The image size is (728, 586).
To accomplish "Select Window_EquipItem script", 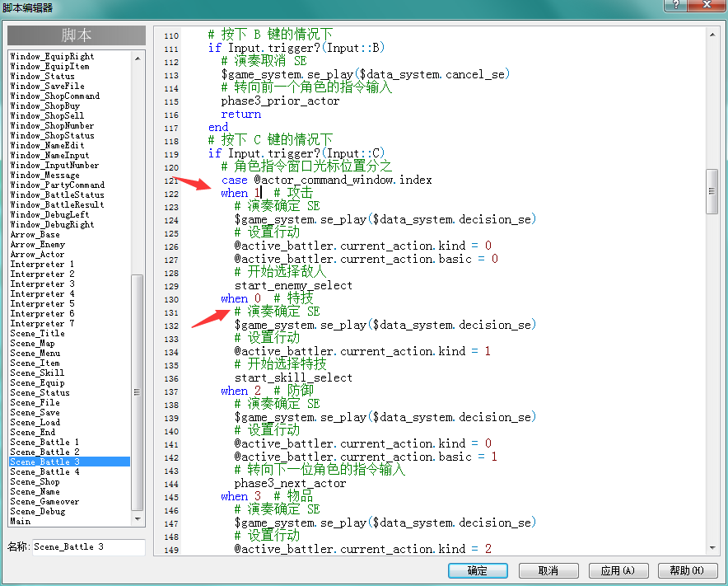I will click(50, 67).
